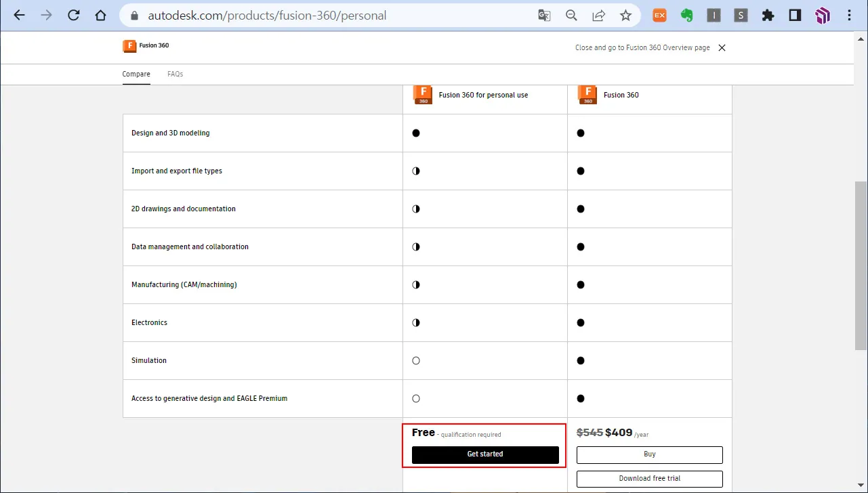Click 2D drawings and documentation label

tap(184, 209)
